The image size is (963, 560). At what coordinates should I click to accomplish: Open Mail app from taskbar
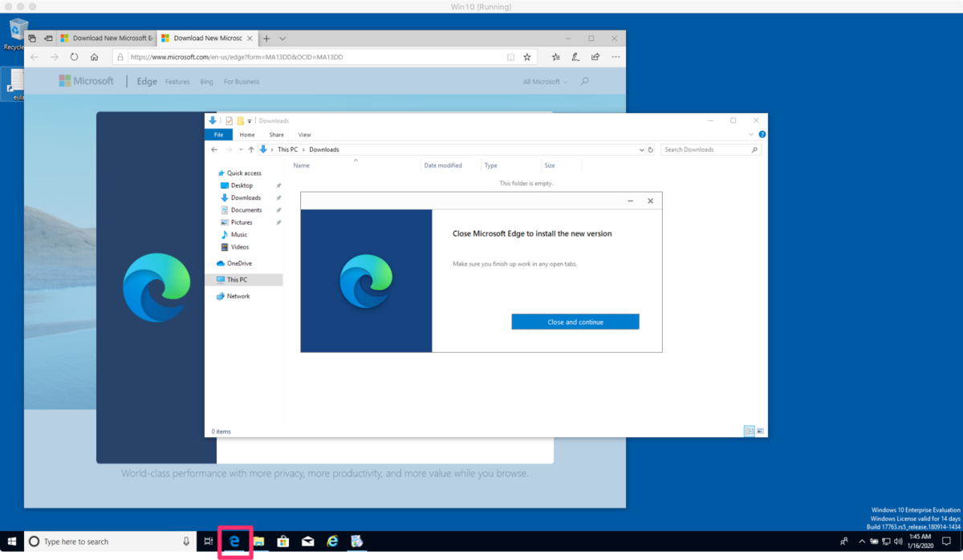pyautogui.click(x=307, y=542)
